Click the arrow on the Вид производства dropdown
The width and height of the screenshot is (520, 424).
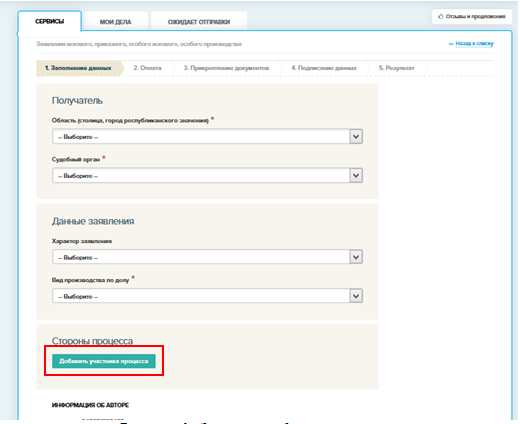click(x=356, y=296)
